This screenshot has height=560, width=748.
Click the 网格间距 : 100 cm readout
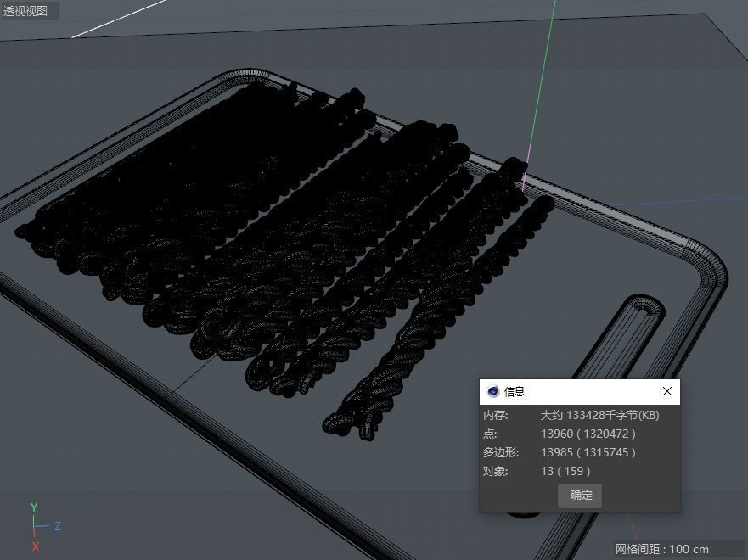[x=662, y=549]
